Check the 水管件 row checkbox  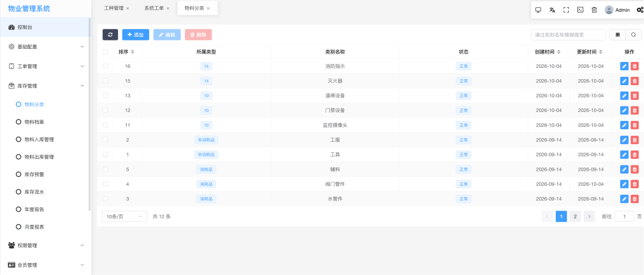point(105,199)
